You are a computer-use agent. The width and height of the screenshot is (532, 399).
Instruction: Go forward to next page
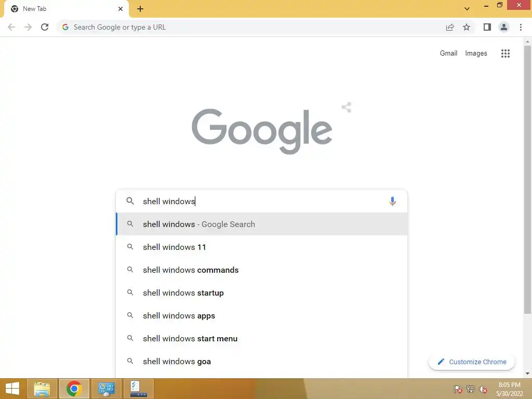(28, 27)
